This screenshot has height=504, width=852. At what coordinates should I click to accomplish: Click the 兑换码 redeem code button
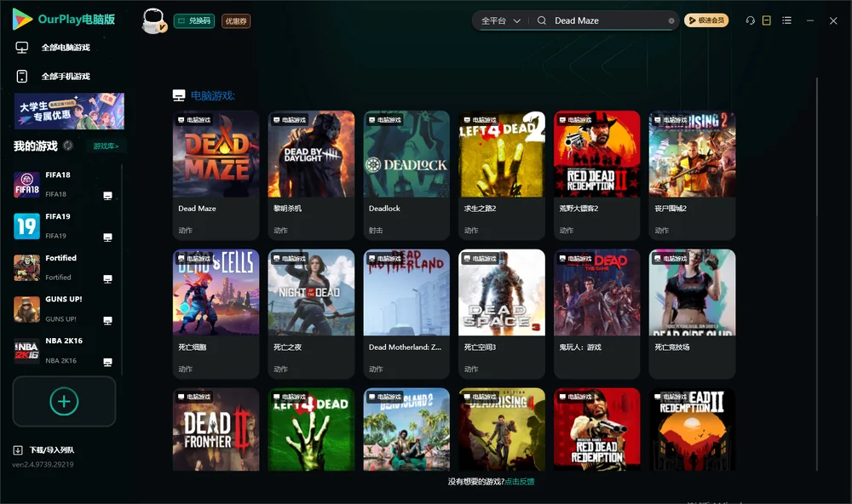[194, 21]
